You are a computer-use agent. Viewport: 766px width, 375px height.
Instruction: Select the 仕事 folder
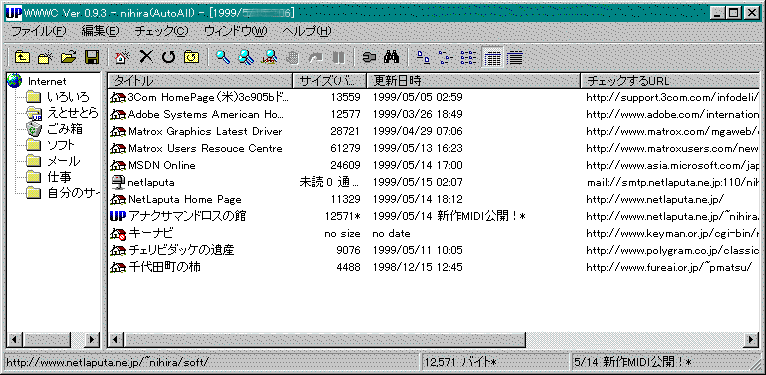[60, 177]
